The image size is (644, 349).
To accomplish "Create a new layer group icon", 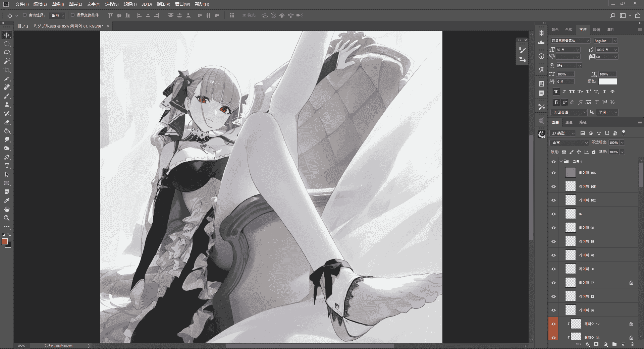I will coord(614,344).
